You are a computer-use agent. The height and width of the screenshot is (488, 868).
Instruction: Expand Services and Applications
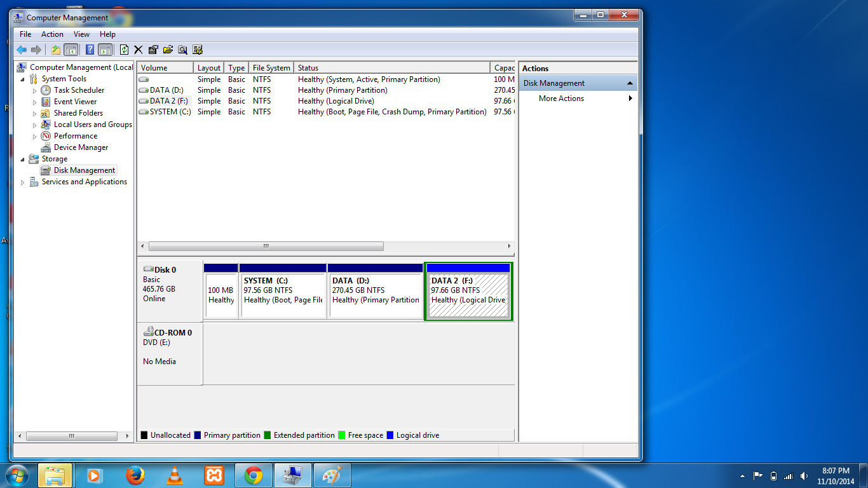tap(23, 181)
